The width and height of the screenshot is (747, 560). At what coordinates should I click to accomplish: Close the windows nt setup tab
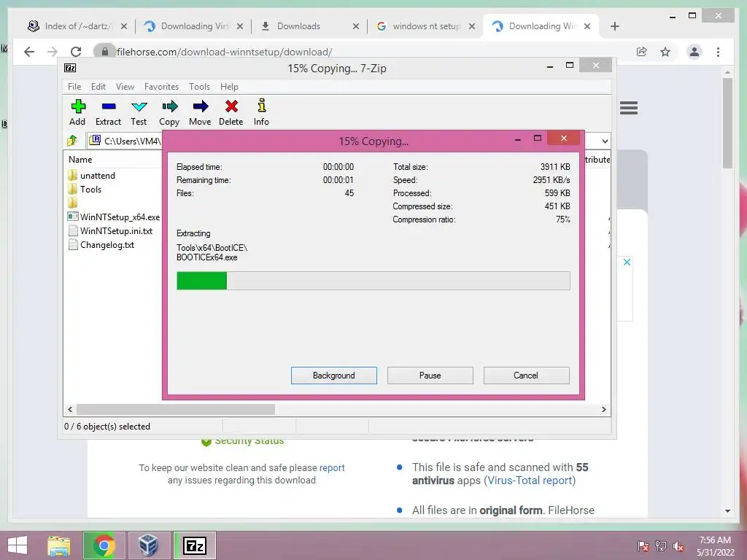(x=472, y=26)
